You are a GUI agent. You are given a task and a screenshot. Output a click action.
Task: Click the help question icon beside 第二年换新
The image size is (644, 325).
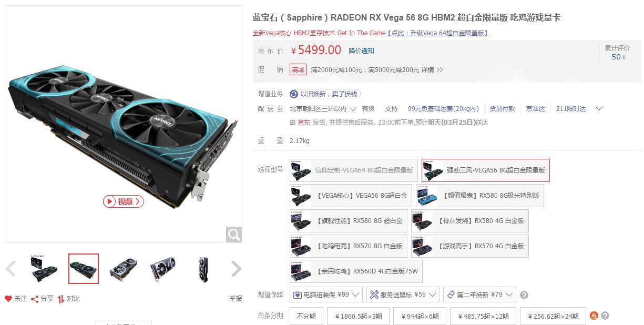(x=524, y=295)
